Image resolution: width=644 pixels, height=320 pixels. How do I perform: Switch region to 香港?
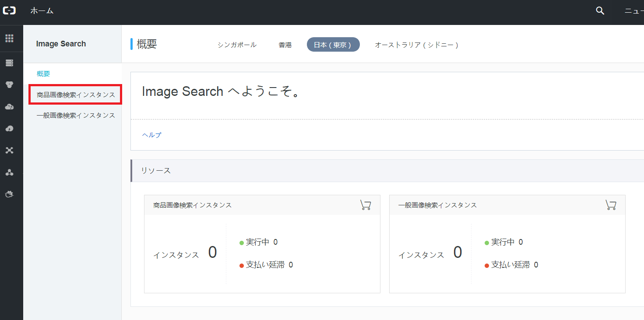click(x=285, y=45)
